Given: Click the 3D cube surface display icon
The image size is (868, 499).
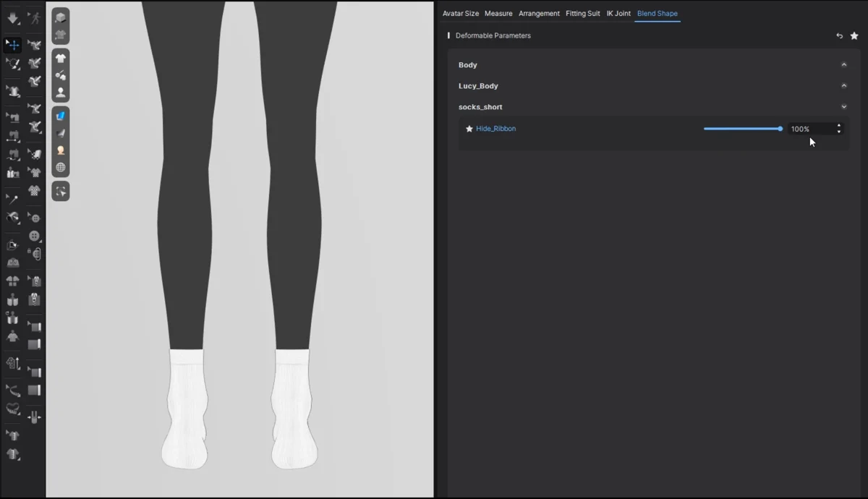Looking at the screenshot, I should (61, 17).
